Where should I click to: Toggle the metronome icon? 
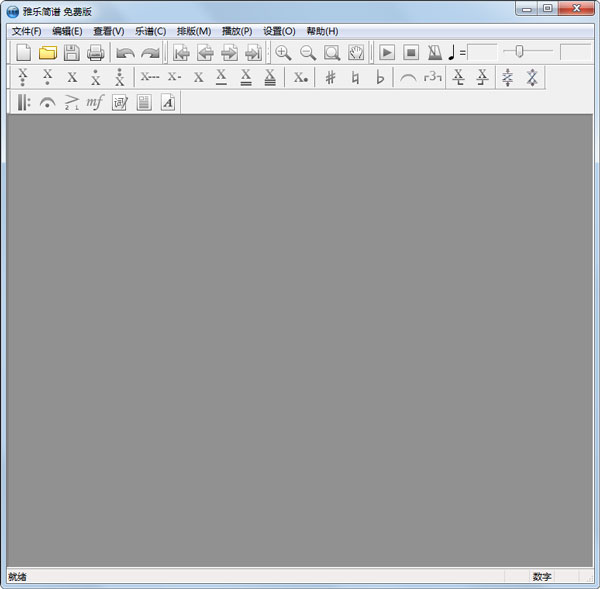pos(435,53)
